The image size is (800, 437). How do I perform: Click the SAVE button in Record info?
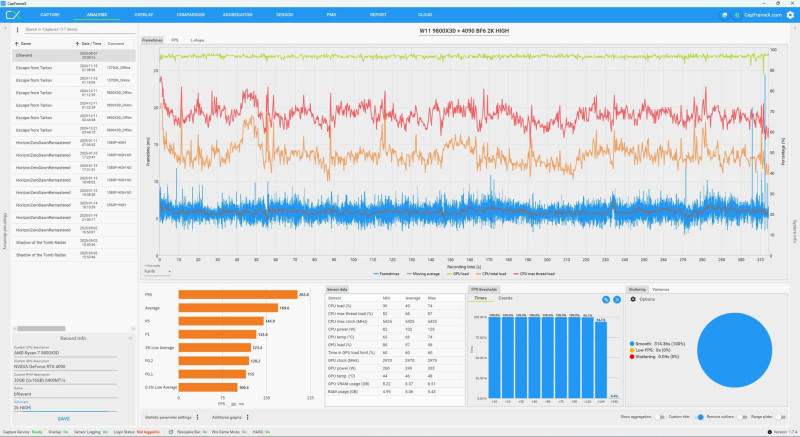click(x=64, y=419)
